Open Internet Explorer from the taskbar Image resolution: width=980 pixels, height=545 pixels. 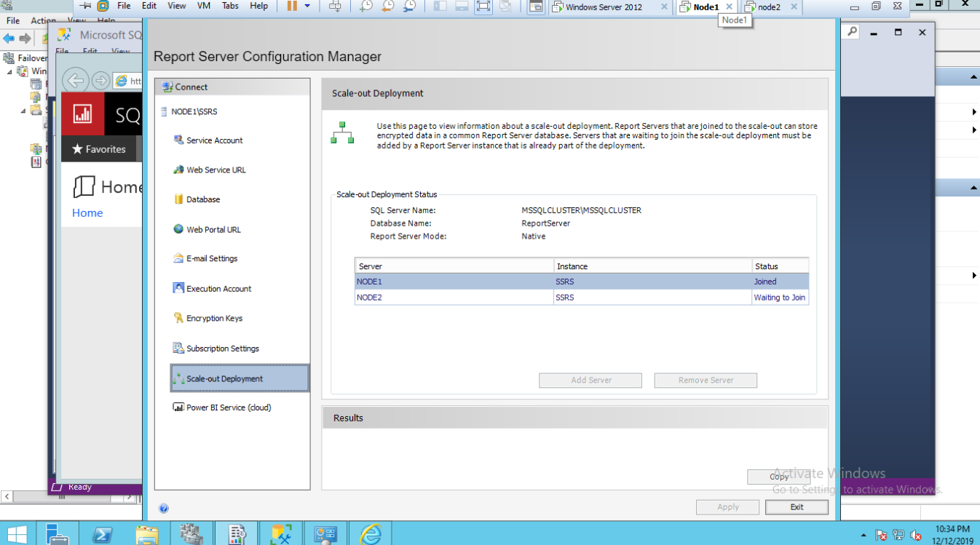(370, 534)
